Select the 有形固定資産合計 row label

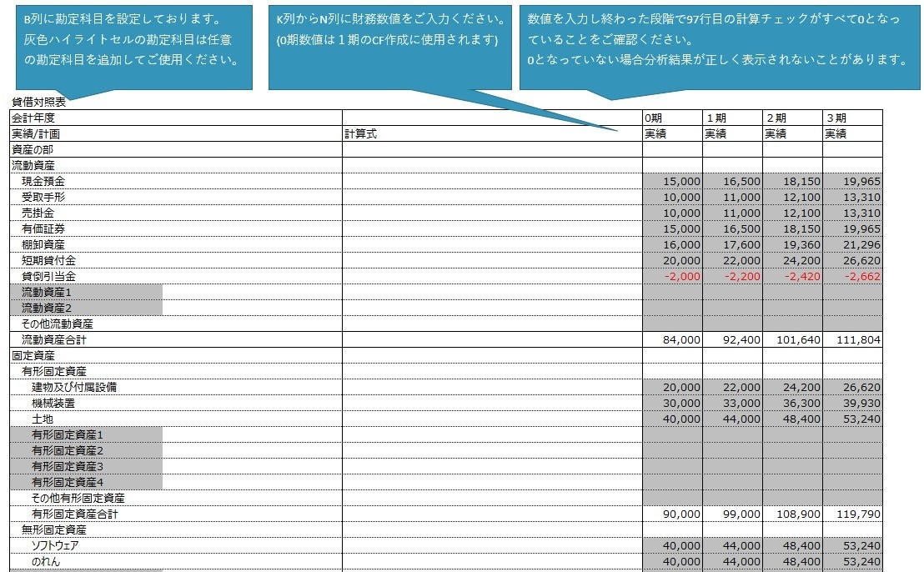pos(75,514)
